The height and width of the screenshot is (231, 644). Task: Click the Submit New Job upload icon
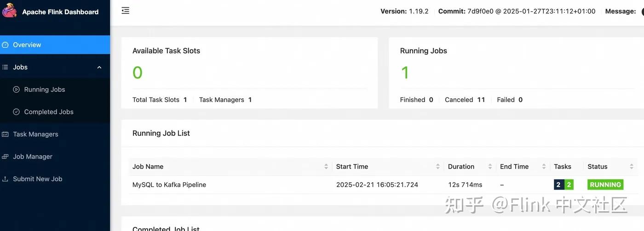(6, 179)
